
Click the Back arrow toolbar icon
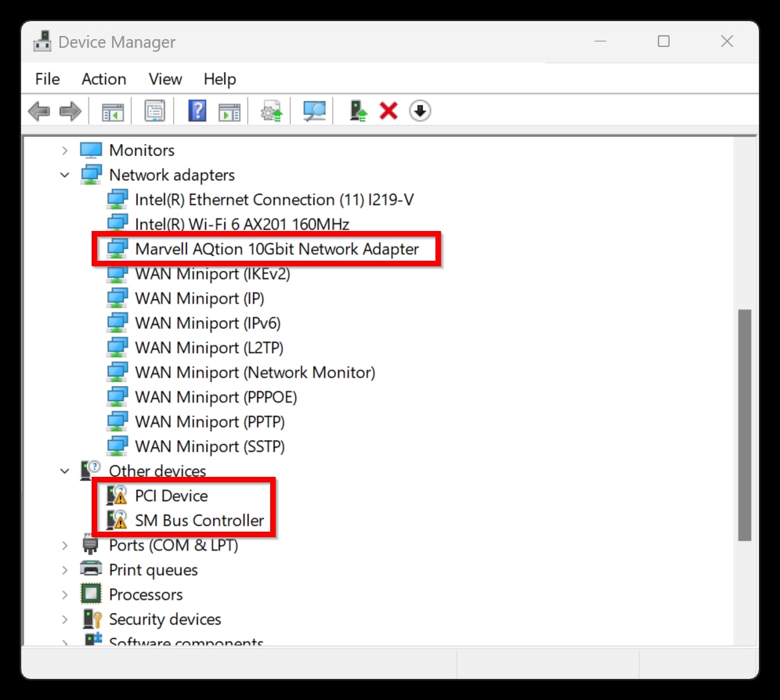39,111
